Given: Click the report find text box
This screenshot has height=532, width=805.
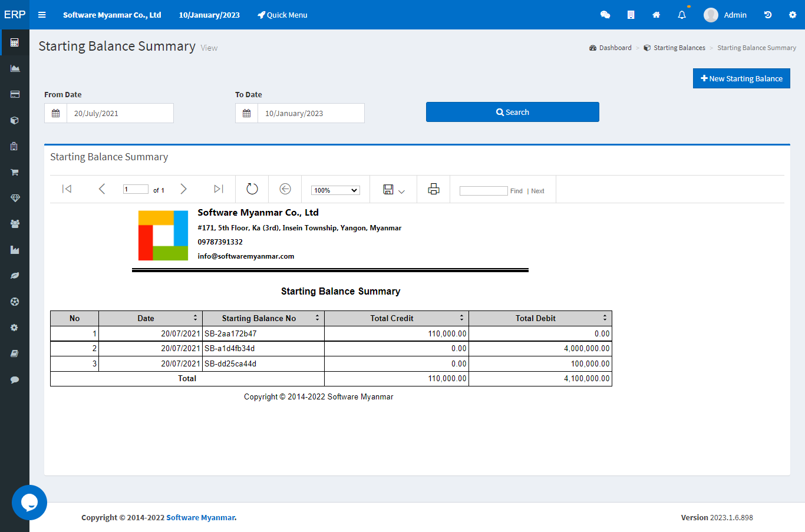Looking at the screenshot, I should coord(483,191).
